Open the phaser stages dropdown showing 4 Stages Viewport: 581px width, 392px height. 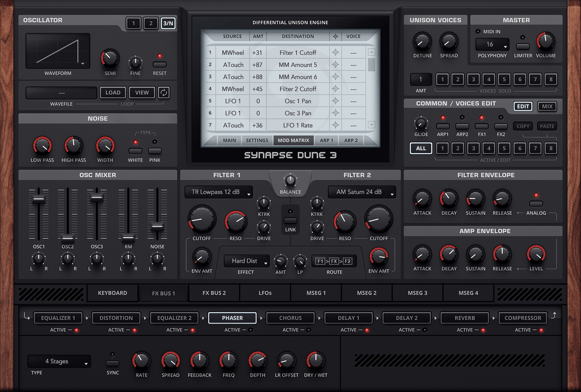pos(59,361)
